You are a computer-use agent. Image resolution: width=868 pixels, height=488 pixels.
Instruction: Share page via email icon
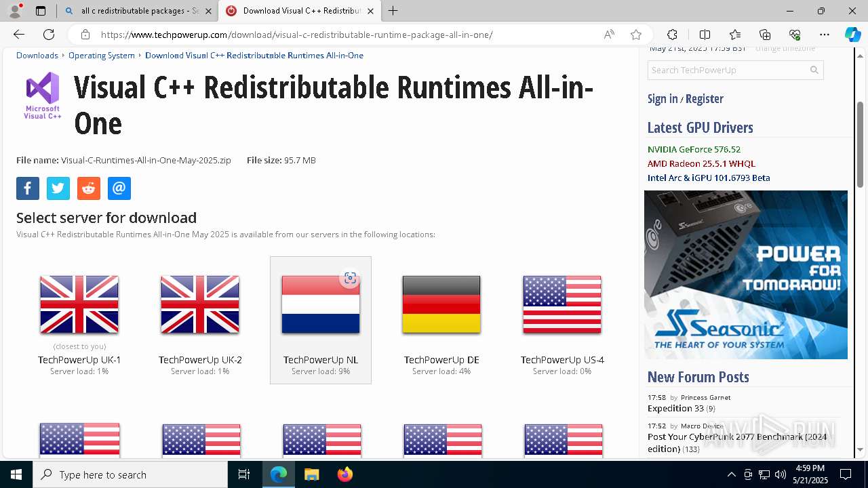point(119,188)
